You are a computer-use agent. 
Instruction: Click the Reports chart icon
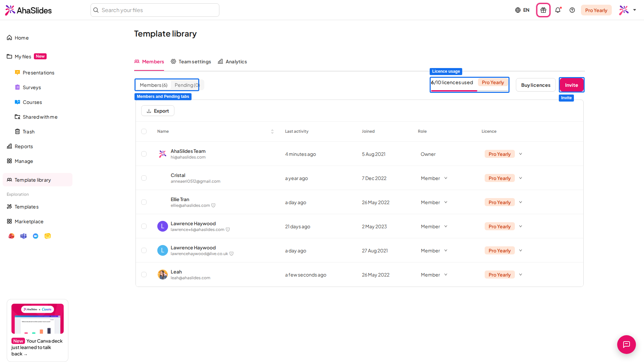pos(9,146)
